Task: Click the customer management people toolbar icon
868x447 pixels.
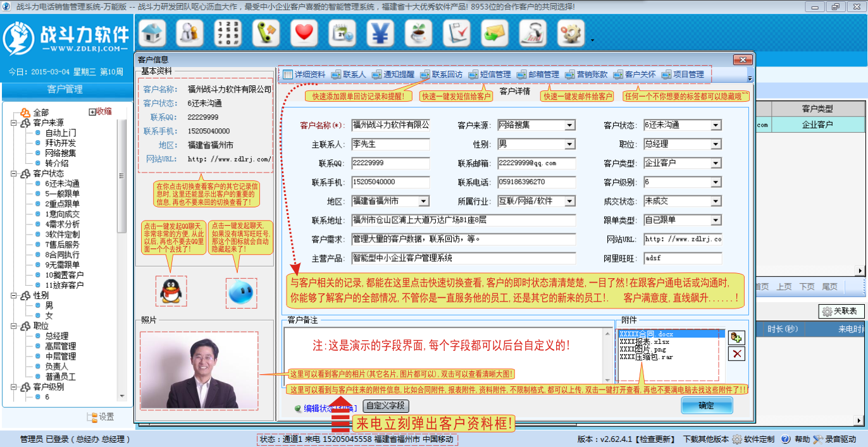Action: [x=190, y=33]
